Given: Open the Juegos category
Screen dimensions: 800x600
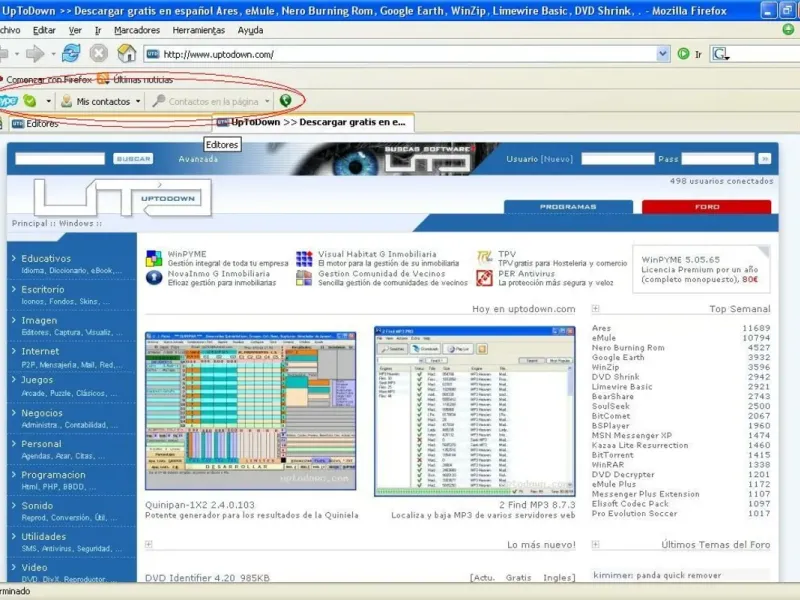Looking at the screenshot, I should click(37, 380).
